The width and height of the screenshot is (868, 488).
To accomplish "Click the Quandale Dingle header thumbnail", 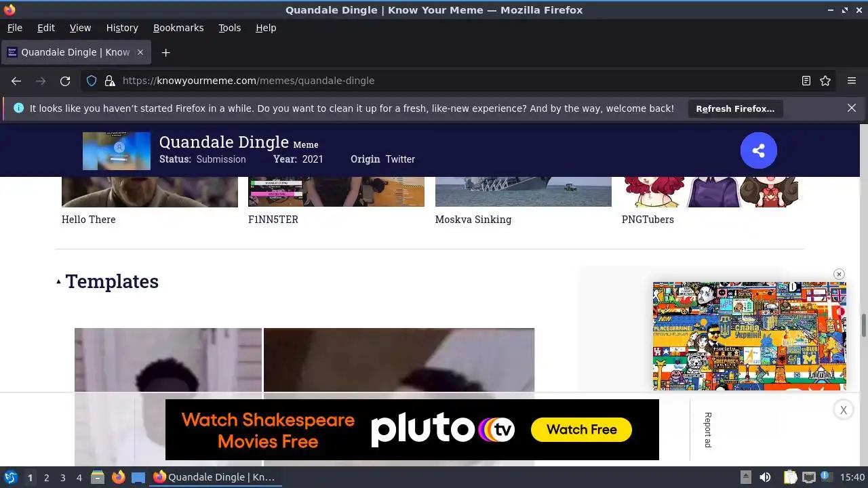I will 117,150.
